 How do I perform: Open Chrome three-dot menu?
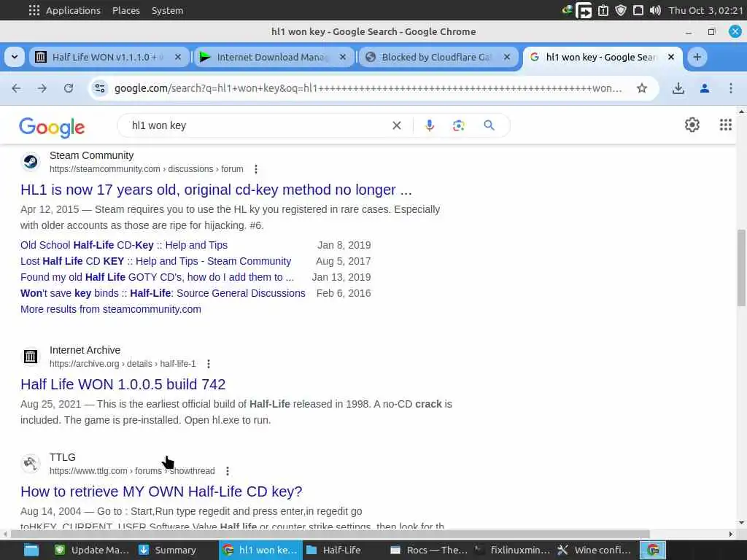click(731, 88)
